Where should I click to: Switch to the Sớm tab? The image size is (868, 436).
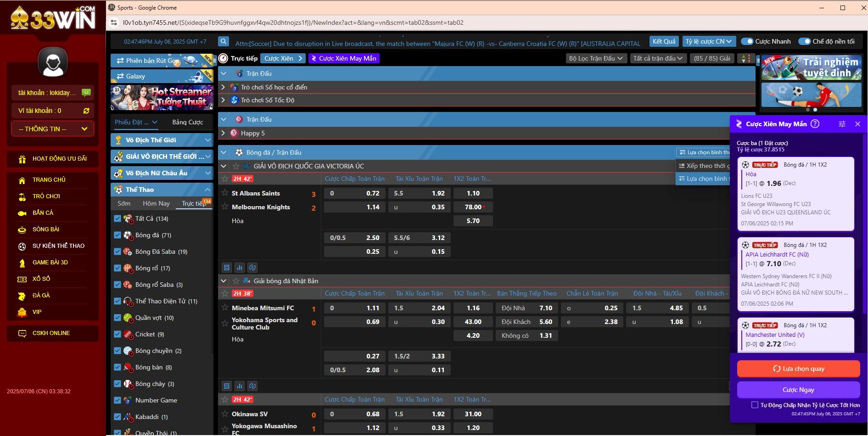pyautogui.click(x=124, y=203)
